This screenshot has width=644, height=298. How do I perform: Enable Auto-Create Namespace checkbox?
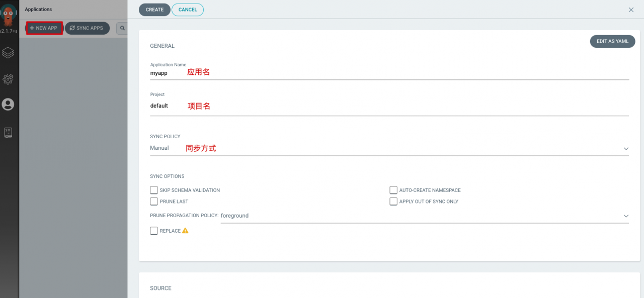[x=393, y=190]
